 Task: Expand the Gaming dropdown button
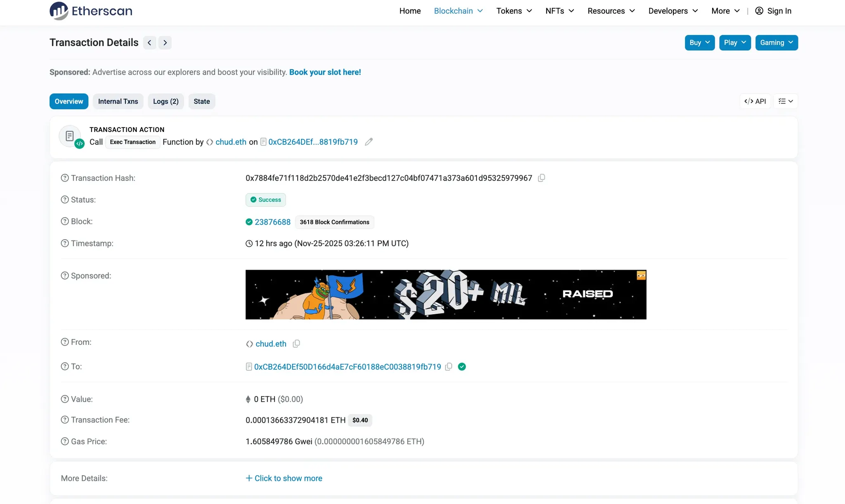pyautogui.click(x=776, y=42)
